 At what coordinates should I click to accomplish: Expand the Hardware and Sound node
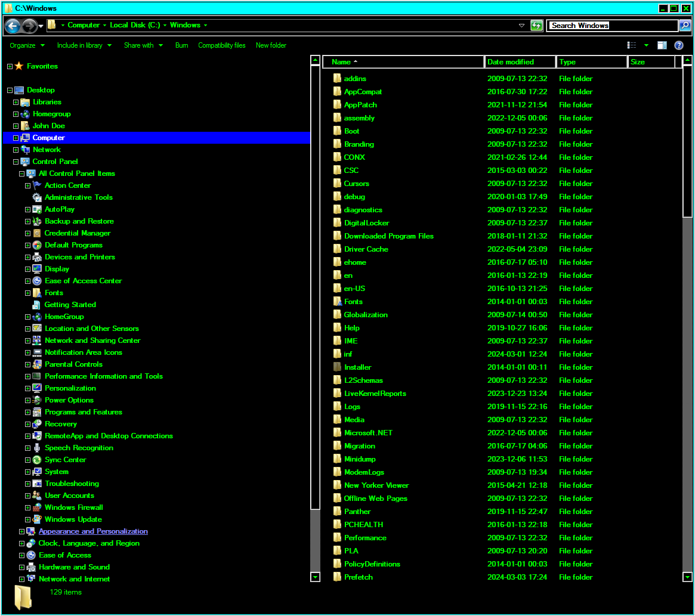(x=21, y=567)
